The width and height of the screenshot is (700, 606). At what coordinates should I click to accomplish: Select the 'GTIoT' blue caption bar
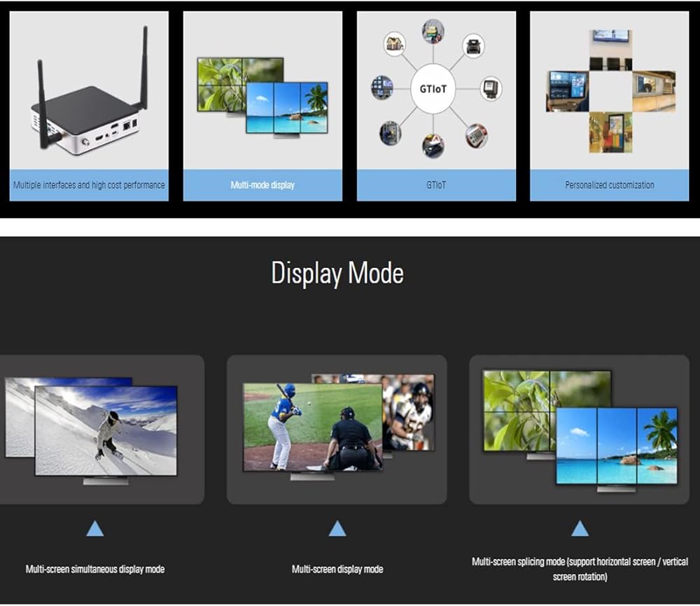pos(436,185)
